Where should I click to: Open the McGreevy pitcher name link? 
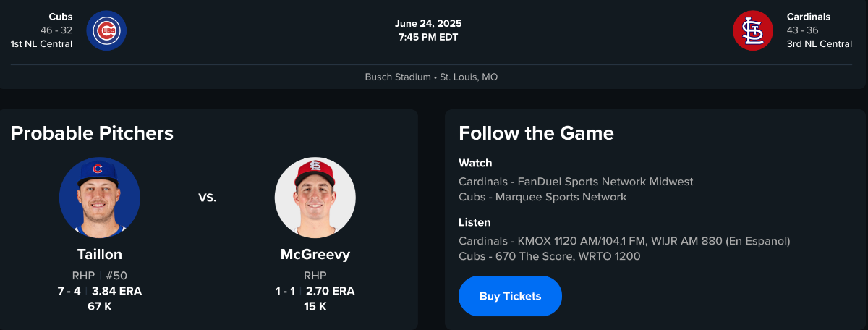coord(315,255)
